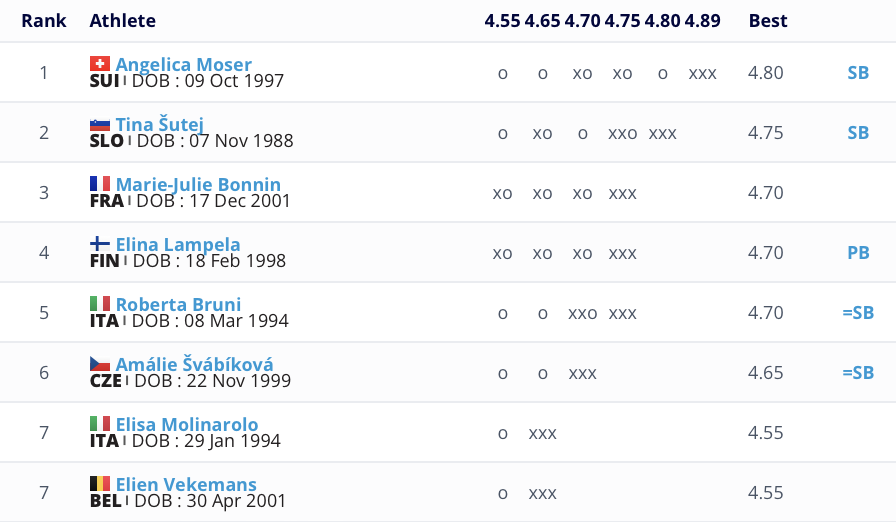Click the Slovenian flag beside Tina Šutej

coord(100,124)
